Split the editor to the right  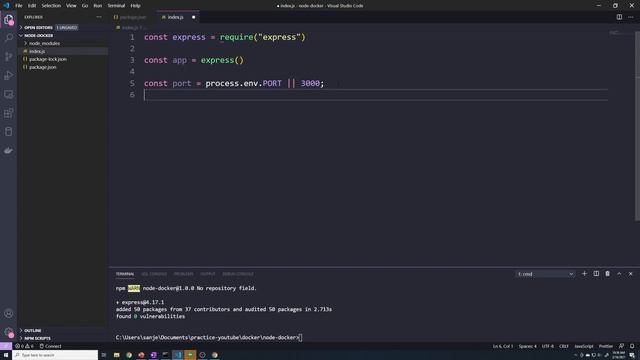pos(619,17)
